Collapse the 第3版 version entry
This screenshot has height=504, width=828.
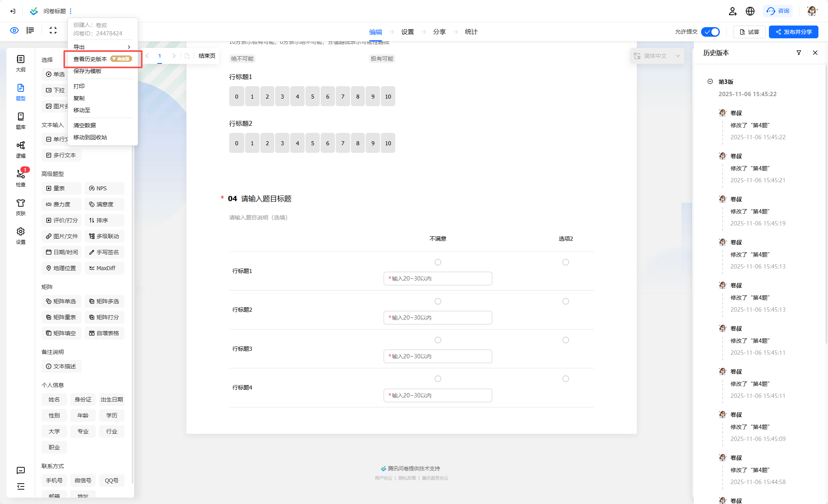point(710,82)
